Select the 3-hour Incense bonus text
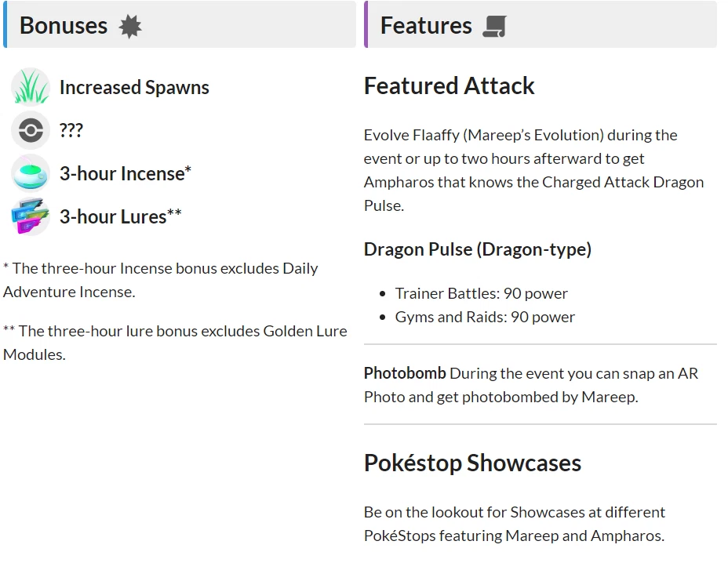Screen dimensions: 728x581 (x=126, y=173)
